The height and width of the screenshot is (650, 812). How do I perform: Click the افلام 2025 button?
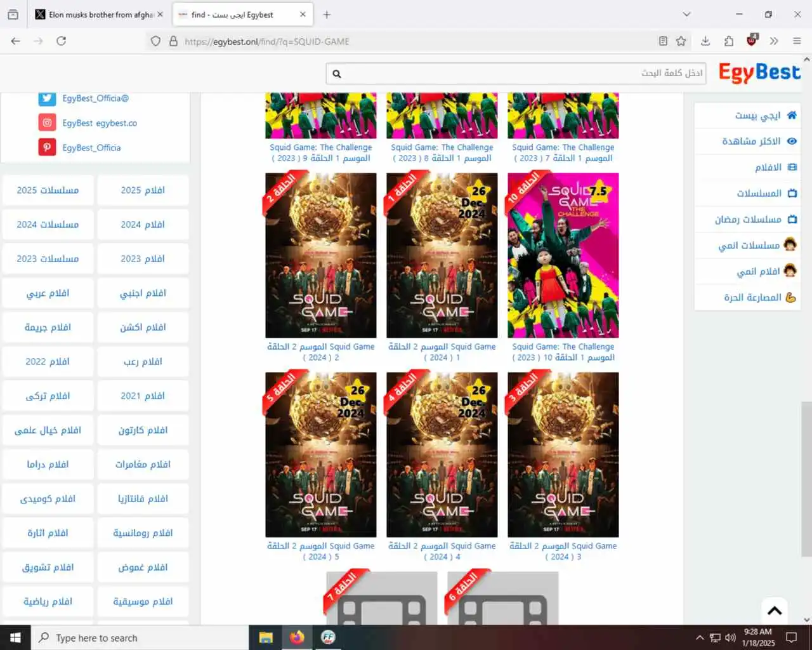(143, 190)
